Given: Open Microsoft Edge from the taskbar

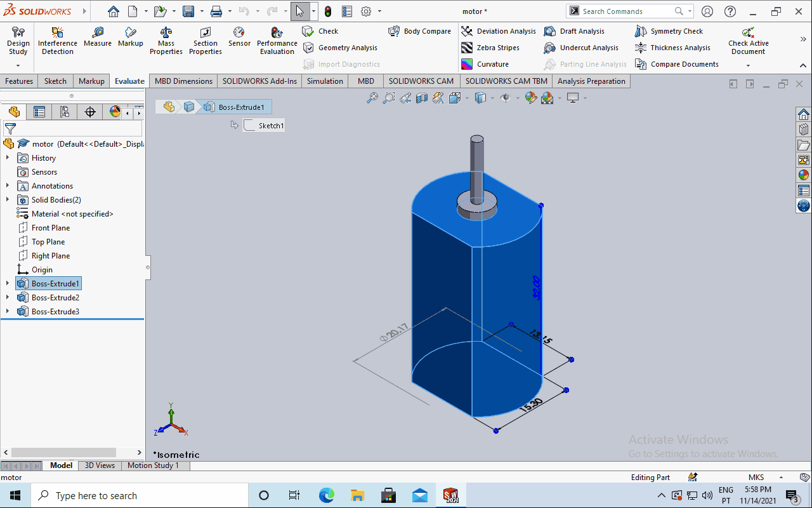Looking at the screenshot, I should click(326, 495).
